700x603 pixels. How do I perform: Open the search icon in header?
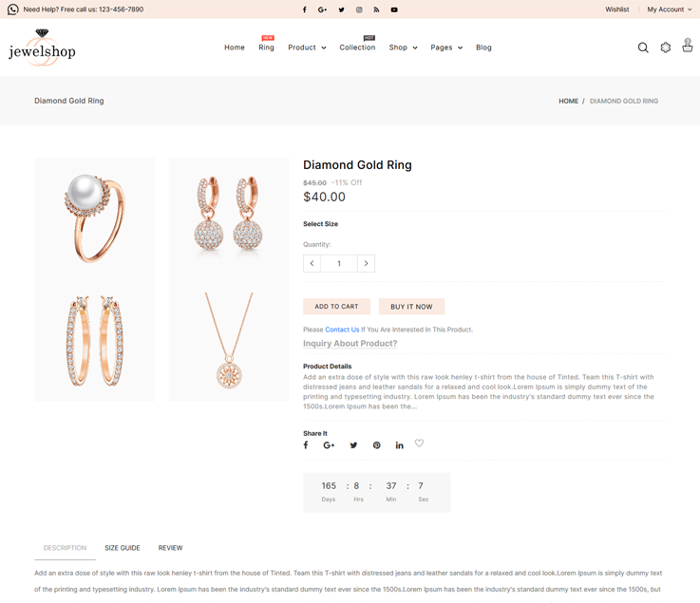pos(643,47)
